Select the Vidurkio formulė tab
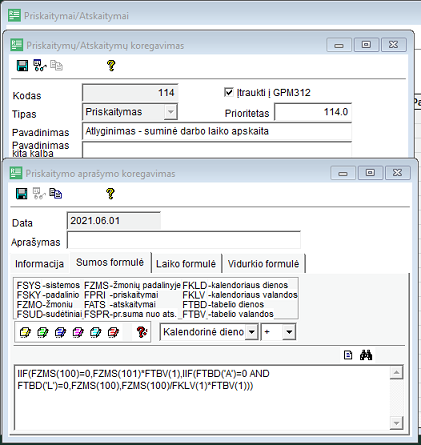Image resolution: width=421 pixels, height=445 pixels. click(263, 264)
